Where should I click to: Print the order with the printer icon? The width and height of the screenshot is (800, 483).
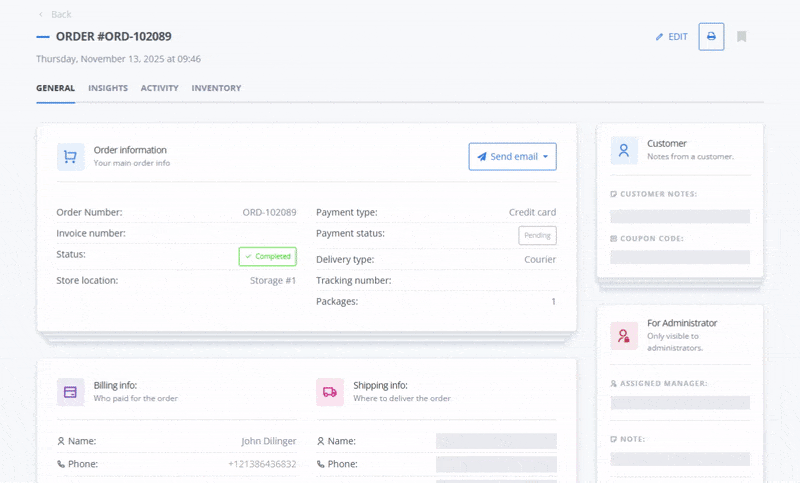[x=711, y=37]
